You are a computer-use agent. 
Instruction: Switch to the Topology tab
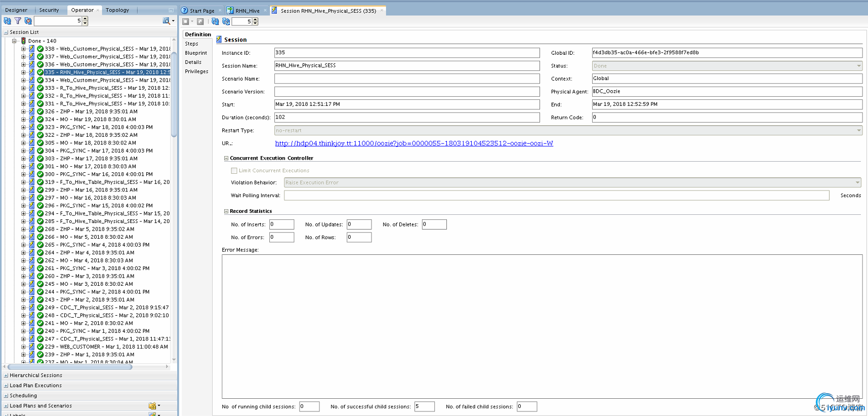[117, 10]
